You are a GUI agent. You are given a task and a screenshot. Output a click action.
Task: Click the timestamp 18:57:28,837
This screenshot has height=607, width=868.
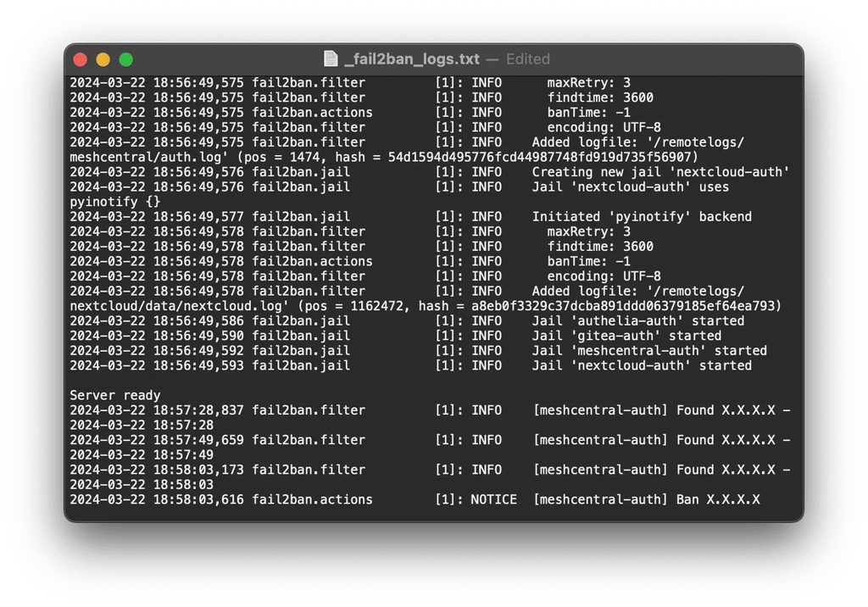coord(198,410)
